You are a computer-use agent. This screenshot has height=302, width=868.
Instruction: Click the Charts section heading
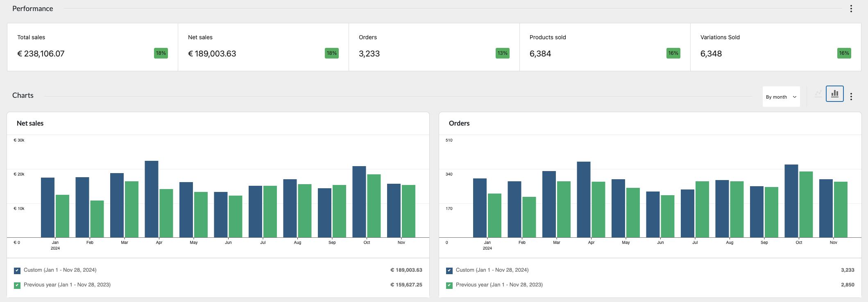point(23,95)
